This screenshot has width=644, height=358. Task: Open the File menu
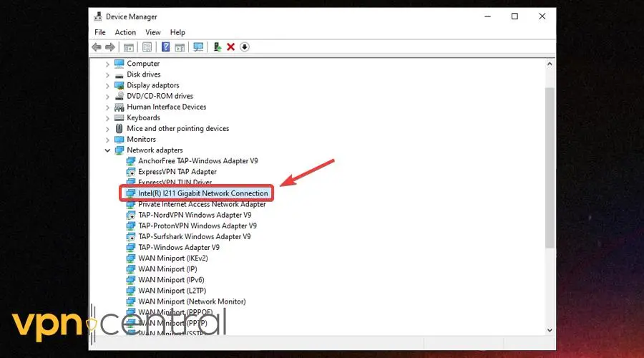(99, 32)
